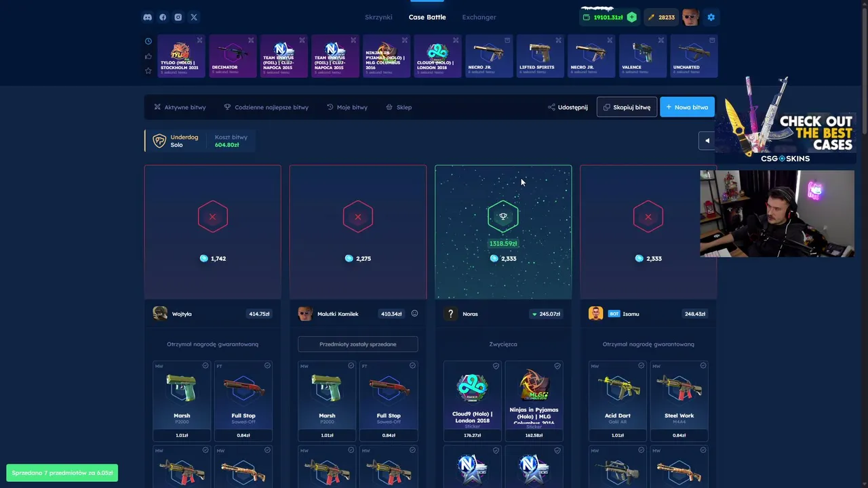Click the red X hexagon above 1,742
The height and width of the screenshot is (488, 868).
212,217
